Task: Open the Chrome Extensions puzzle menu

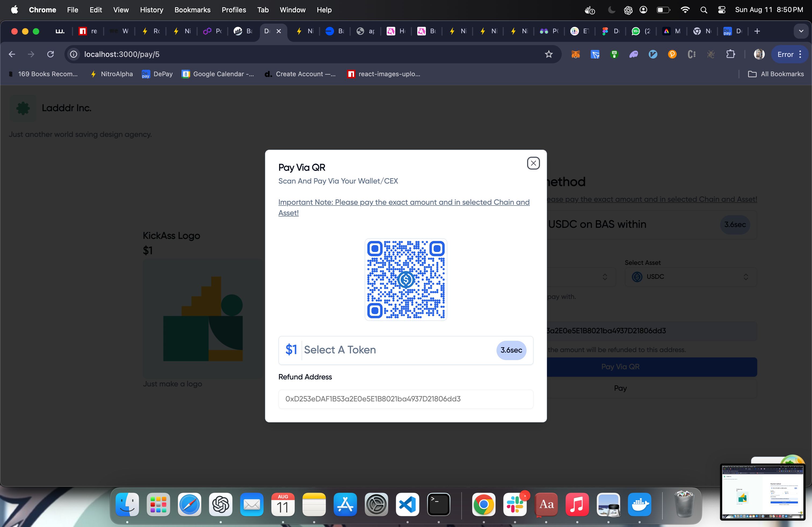Action: pyautogui.click(x=730, y=54)
